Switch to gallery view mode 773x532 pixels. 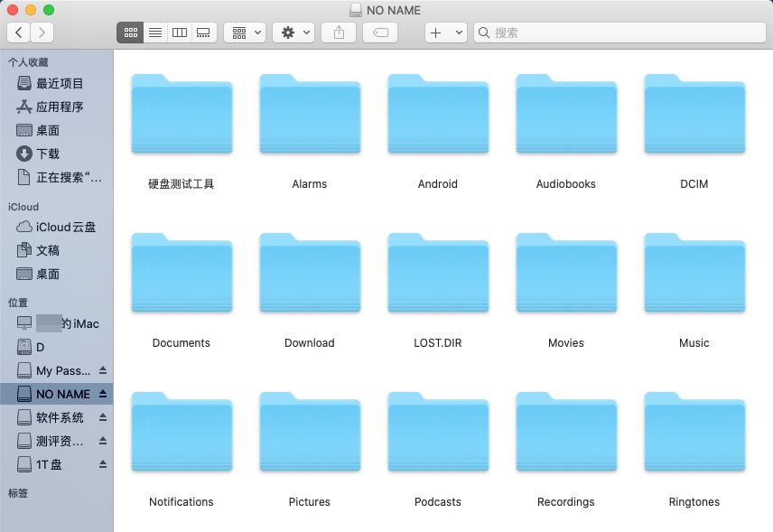click(x=204, y=33)
